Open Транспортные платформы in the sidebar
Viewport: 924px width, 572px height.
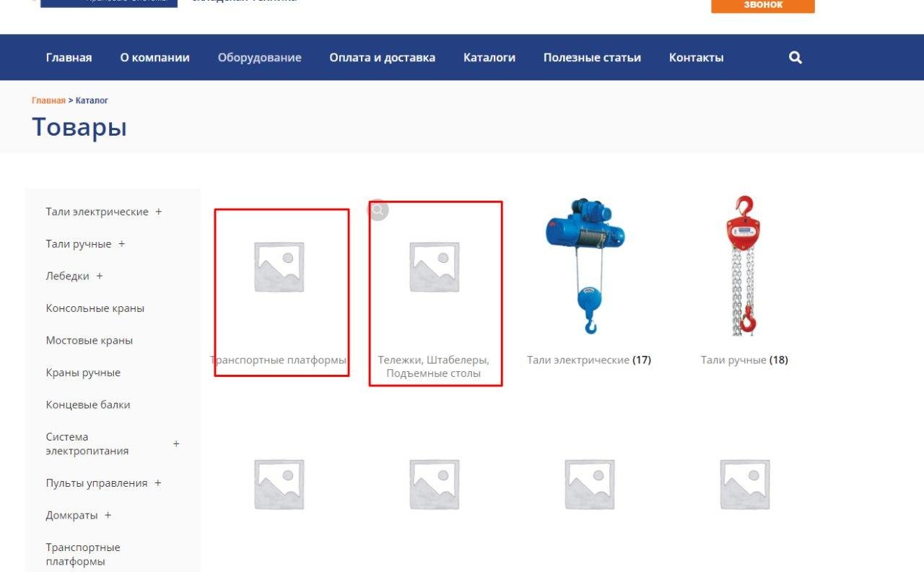coord(83,554)
